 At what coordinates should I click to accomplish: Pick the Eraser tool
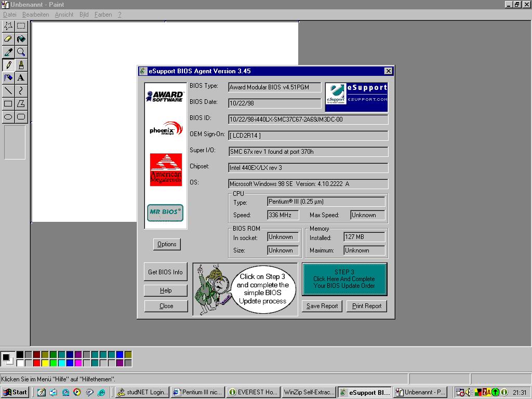[x=8, y=39]
